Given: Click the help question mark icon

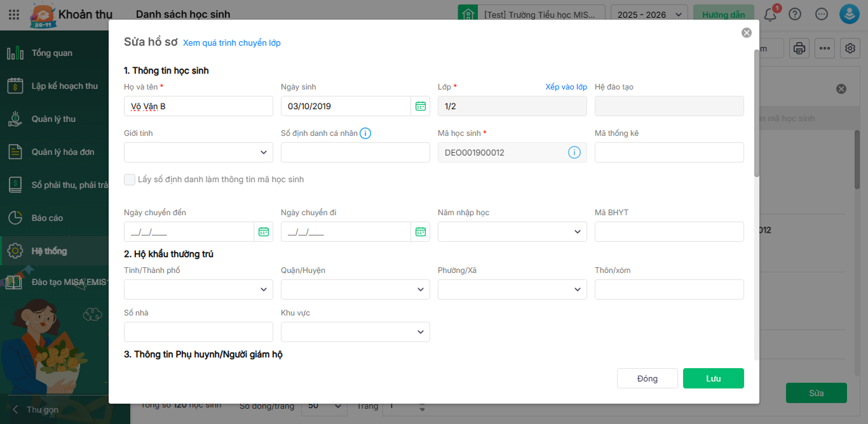Looking at the screenshot, I should pyautogui.click(x=795, y=14).
